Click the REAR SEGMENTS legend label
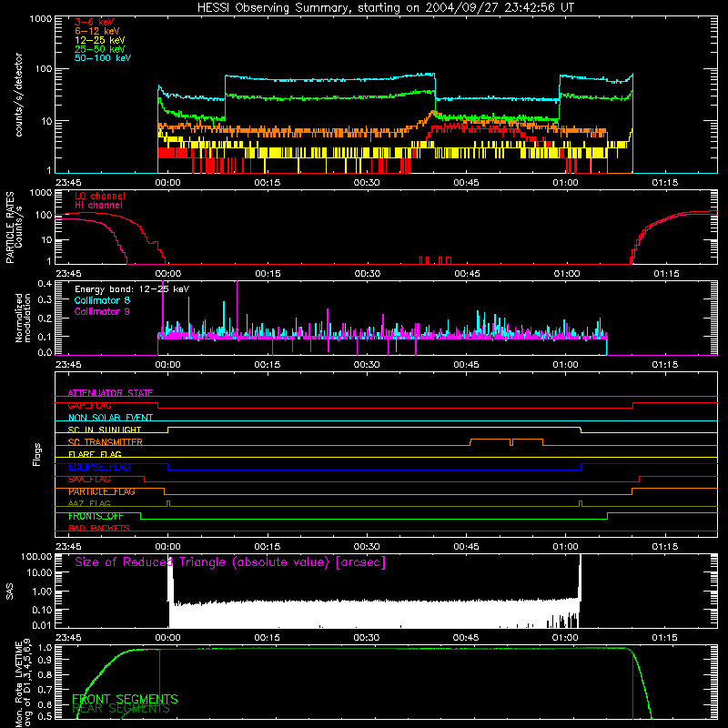This screenshot has width=728, height=728. click(x=121, y=709)
